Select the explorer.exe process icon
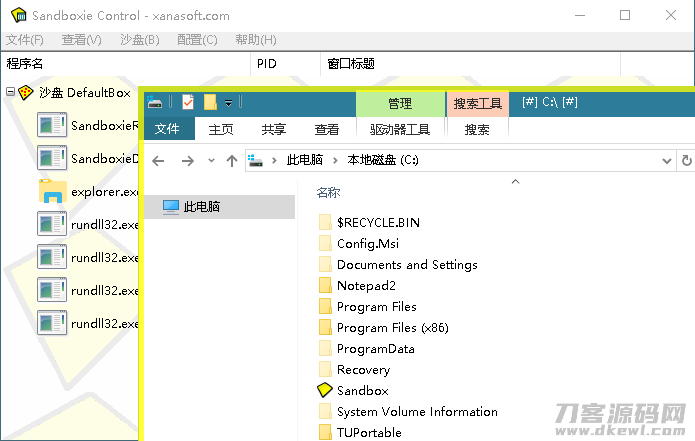This screenshot has width=695, height=441. pos(53,191)
